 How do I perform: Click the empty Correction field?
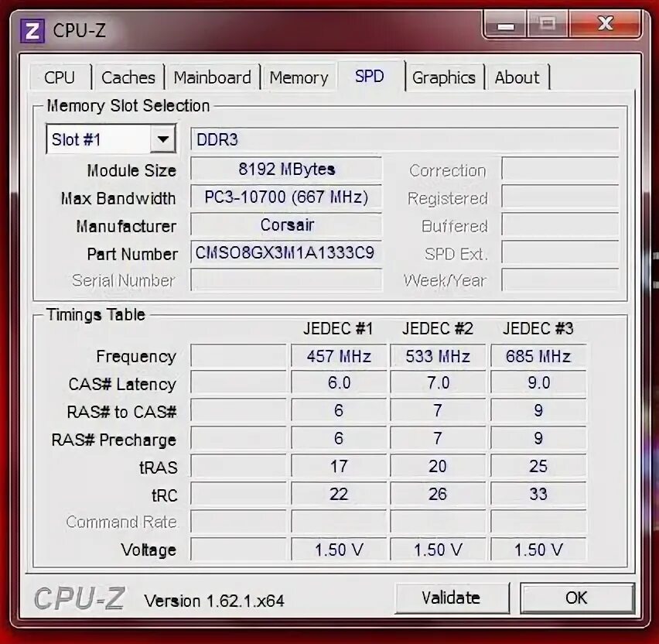coord(560,169)
